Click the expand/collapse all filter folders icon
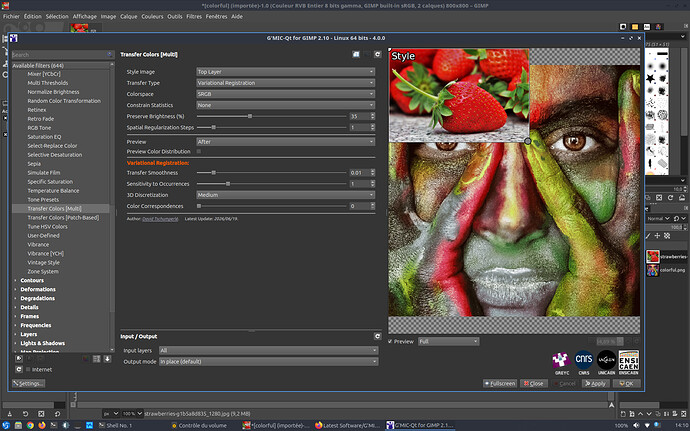Image resolution: width=690 pixels, height=431 pixels. (96, 359)
